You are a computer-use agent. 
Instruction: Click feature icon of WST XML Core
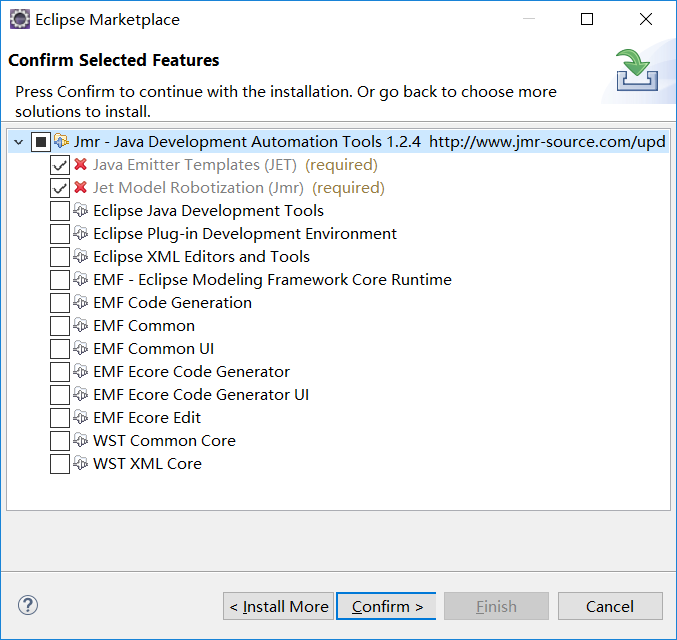pos(80,463)
